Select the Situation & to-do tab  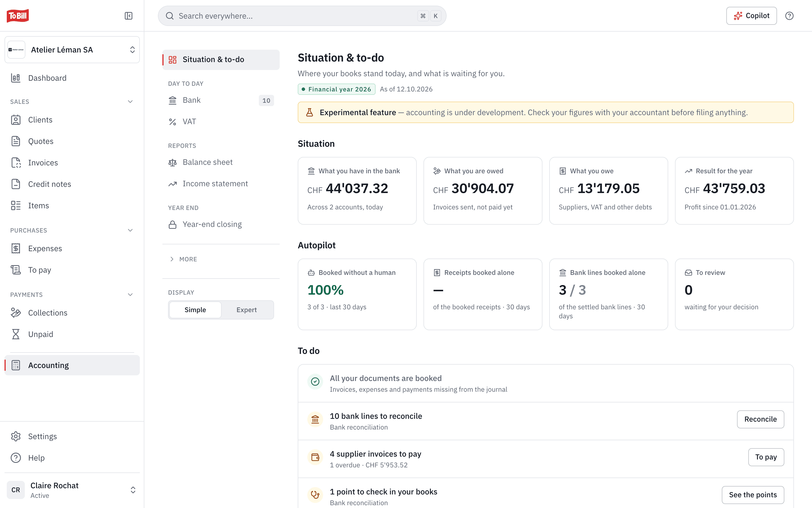pyautogui.click(x=221, y=60)
